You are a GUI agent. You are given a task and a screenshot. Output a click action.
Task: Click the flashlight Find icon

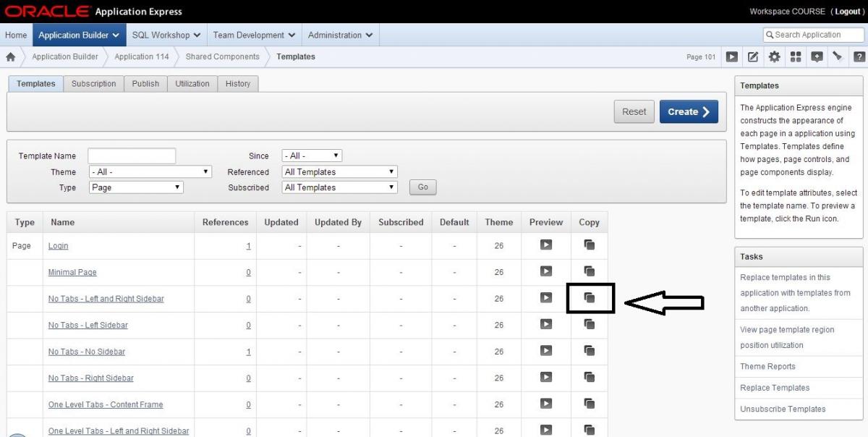click(838, 57)
